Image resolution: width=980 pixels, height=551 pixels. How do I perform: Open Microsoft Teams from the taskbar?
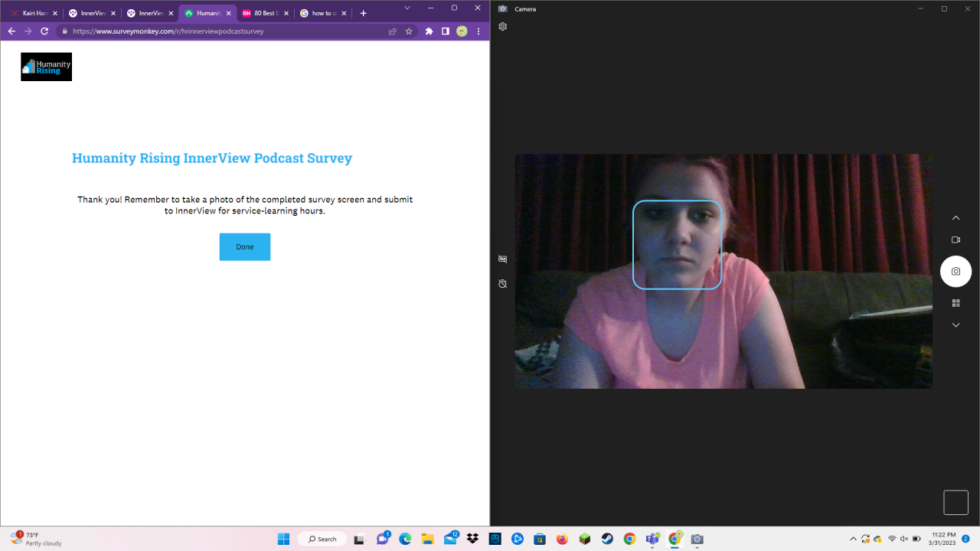click(x=652, y=539)
